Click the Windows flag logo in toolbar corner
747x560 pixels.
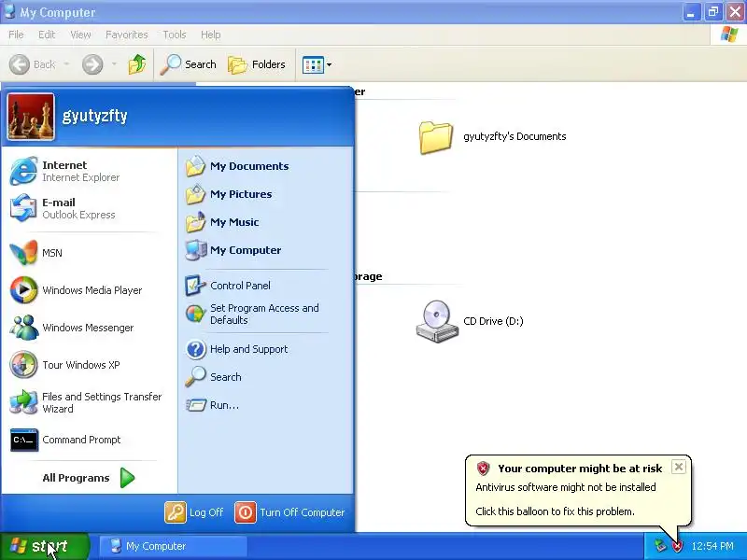coord(729,35)
